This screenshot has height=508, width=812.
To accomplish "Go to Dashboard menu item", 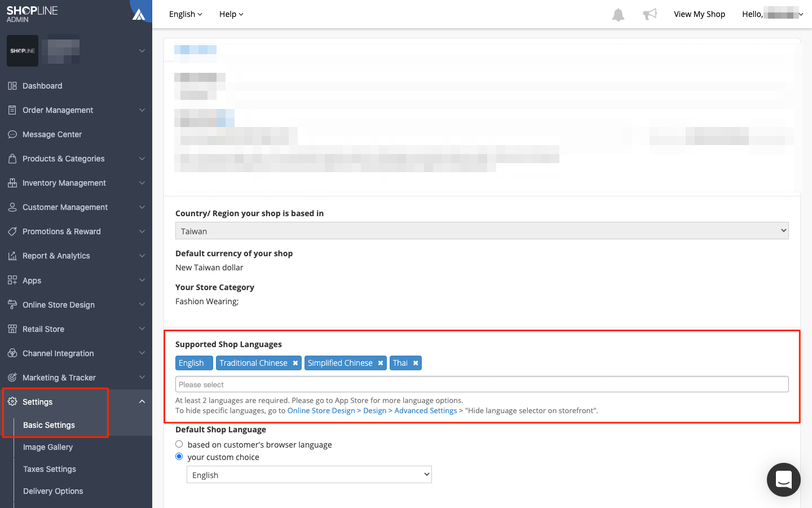I will pos(42,86).
